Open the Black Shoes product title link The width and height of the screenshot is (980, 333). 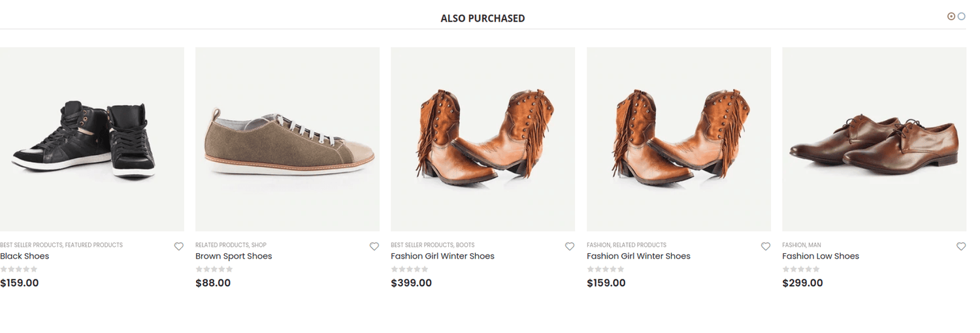[x=25, y=256]
